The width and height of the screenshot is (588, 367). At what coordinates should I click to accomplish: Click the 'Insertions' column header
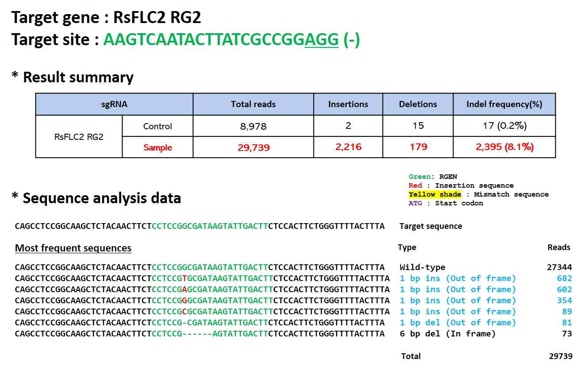click(x=348, y=104)
